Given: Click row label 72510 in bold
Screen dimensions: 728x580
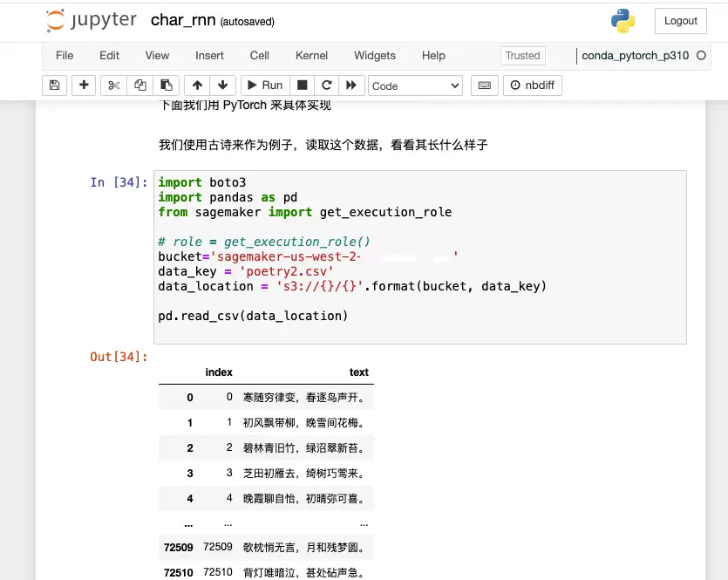Looking at the screenshot, I should pos(178,572).
